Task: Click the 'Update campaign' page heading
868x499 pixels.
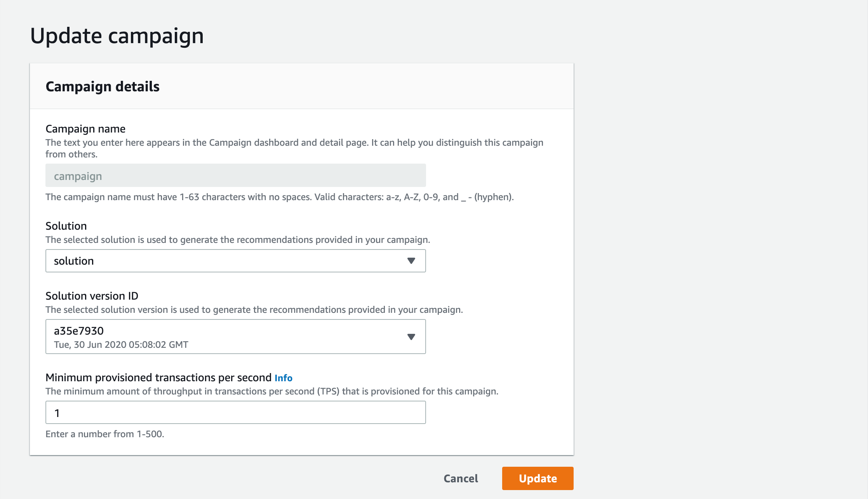Action: [117, 36]
